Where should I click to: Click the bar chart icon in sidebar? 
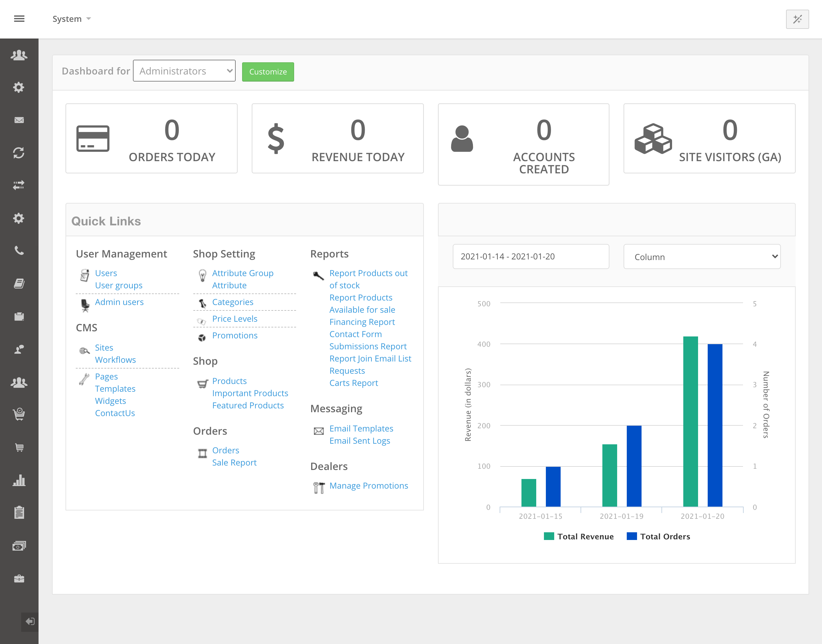tap(19, 480)
